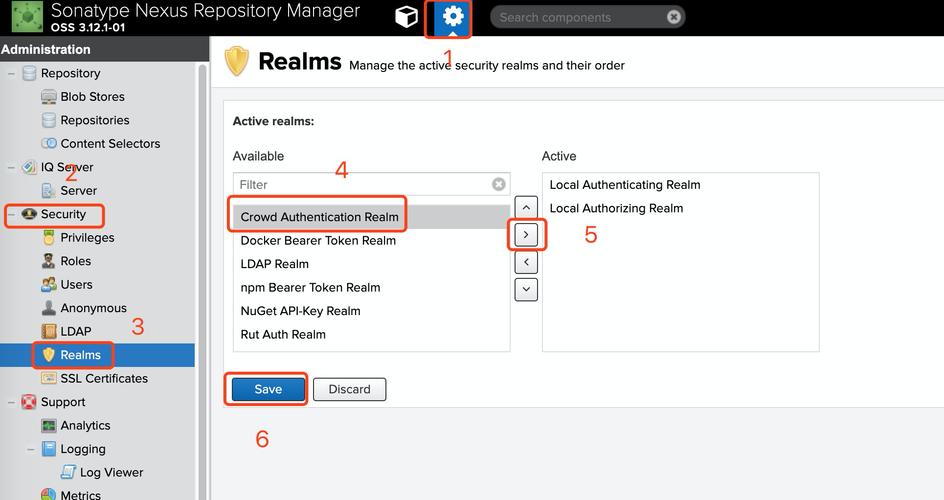944x500 pixels.
Task: Move selected realm to Active with right arrow
Action: [x=526, y=236]
